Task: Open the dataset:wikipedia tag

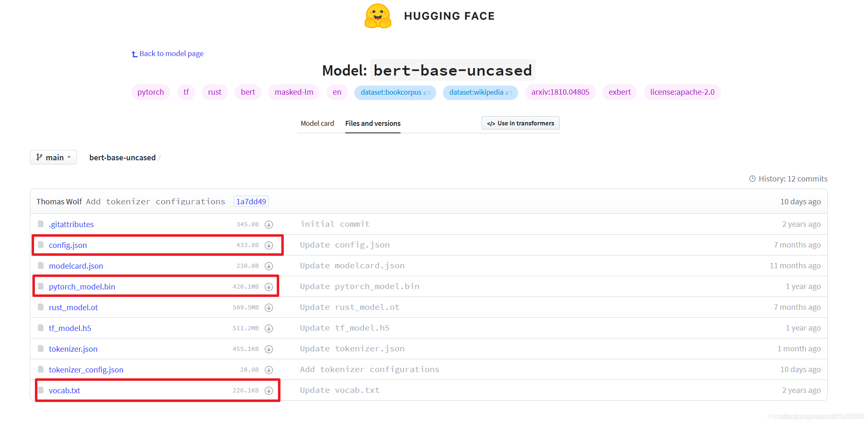Action: pyautogui.click(x=480, y=93)
